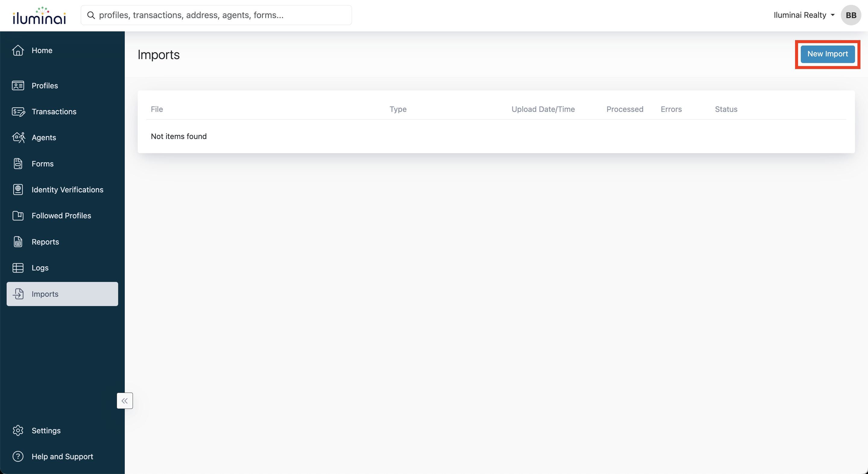
Task: Go to Transactions in the sidebar
Action: (x=54, y=112)
